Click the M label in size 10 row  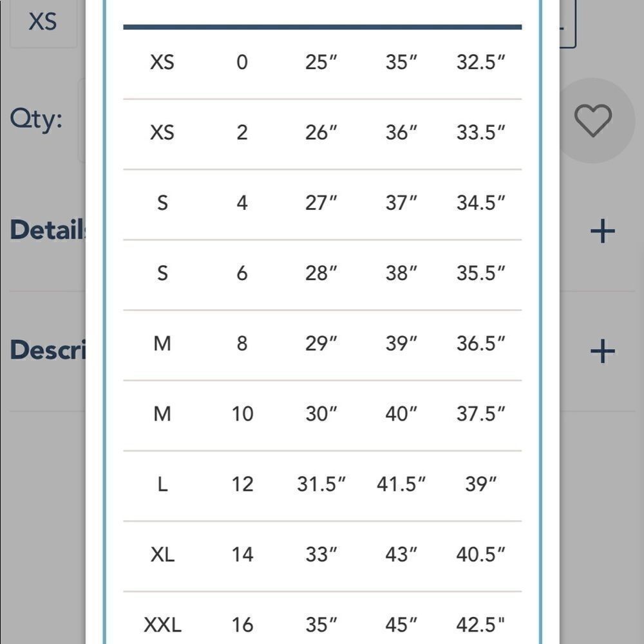click(x=162, y=413)
